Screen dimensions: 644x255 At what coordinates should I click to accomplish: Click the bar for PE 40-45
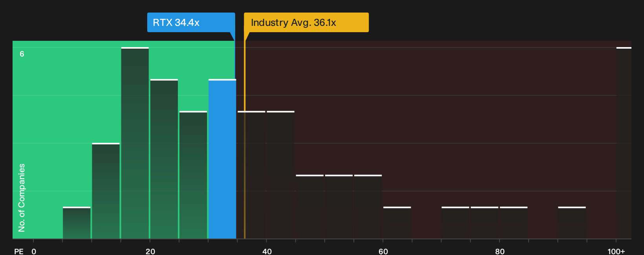tap(280, 175)
